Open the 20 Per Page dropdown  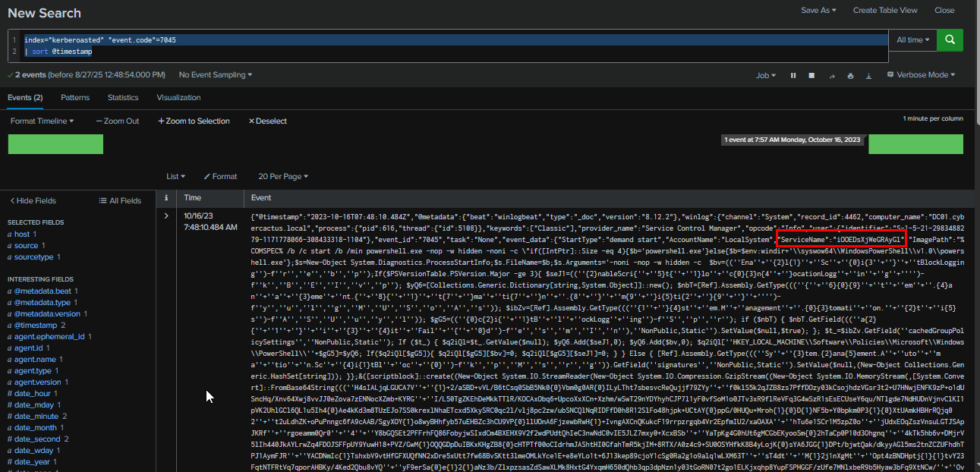[283, 176]
